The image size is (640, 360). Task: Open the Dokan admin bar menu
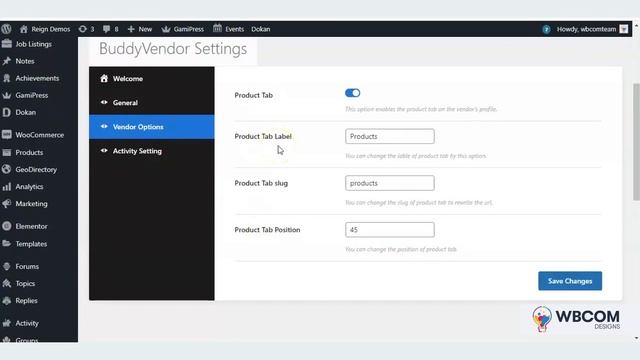point(260,29)
